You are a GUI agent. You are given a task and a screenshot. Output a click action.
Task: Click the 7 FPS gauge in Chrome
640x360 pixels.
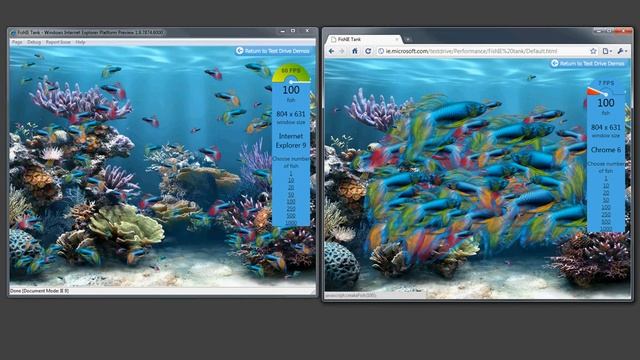click(x=606, y=87)
